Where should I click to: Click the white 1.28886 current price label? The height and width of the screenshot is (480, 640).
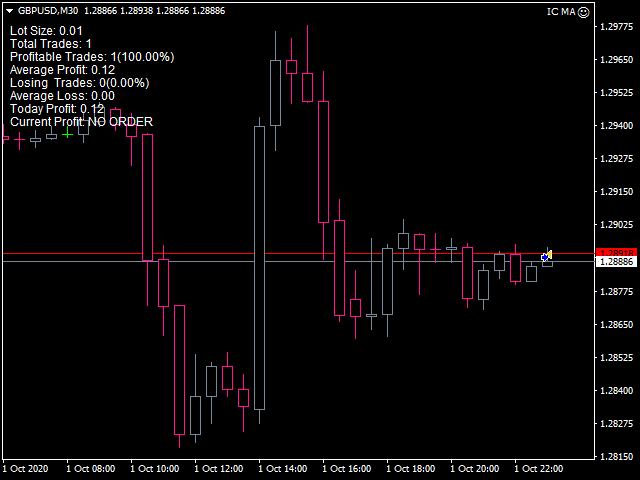614,262
